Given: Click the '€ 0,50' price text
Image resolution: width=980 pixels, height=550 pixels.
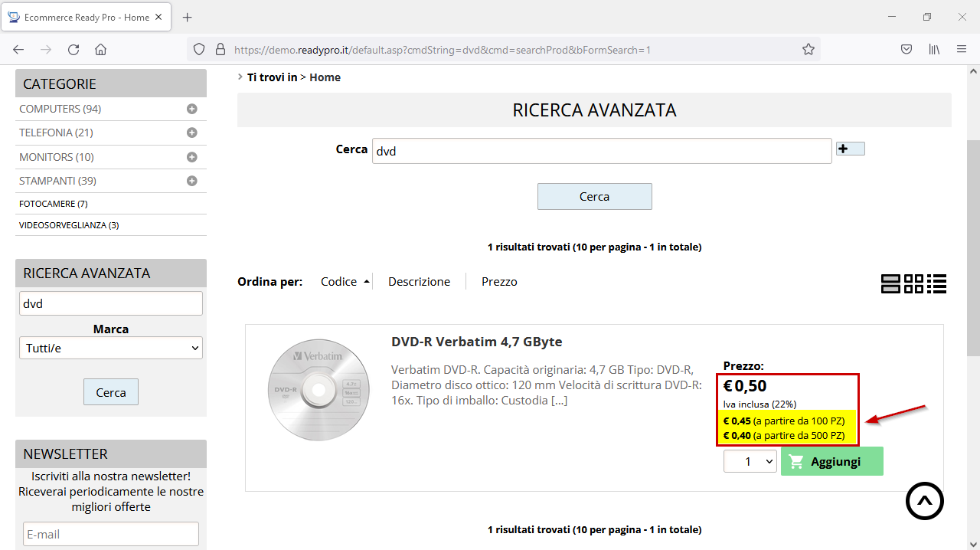Looking at the screenshot, I should (745, 386).
